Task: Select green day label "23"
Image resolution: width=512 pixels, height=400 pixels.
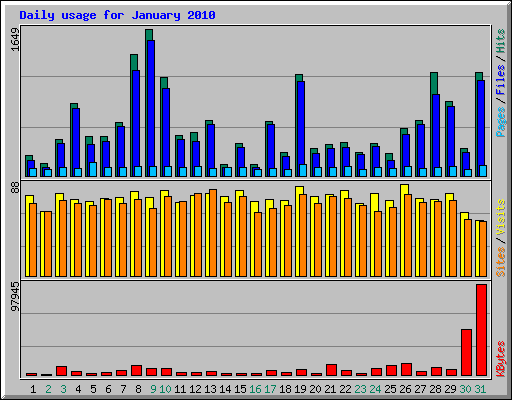Action: (x=360, y=389)
